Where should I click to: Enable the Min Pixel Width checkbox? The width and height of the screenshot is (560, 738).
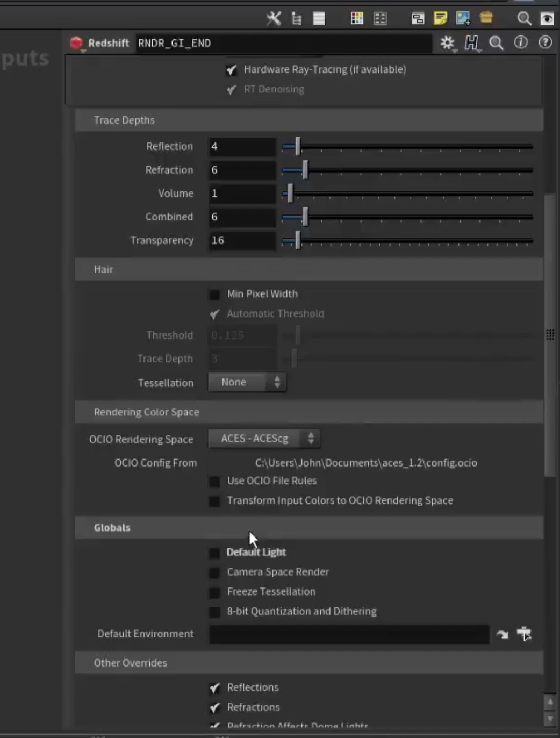(x=214, y=295)
